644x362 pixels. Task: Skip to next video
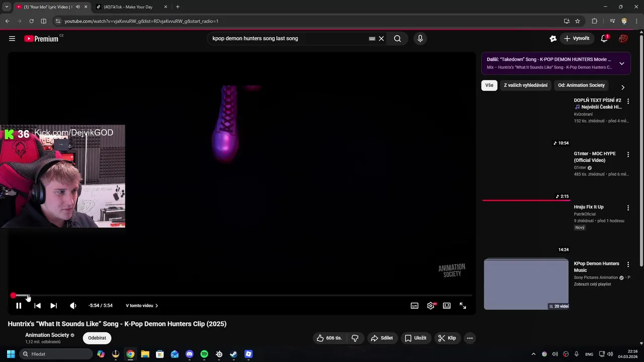[x=53, y=306]
